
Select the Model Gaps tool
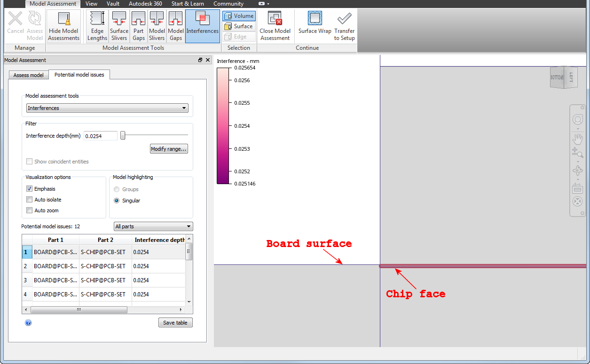click(176, 26)
